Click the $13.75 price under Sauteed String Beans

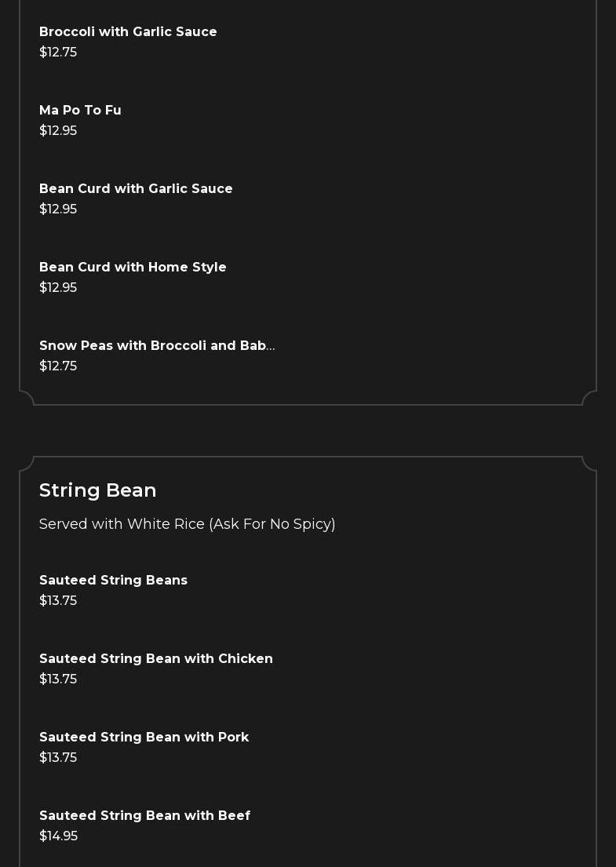(x=58, y=600)
